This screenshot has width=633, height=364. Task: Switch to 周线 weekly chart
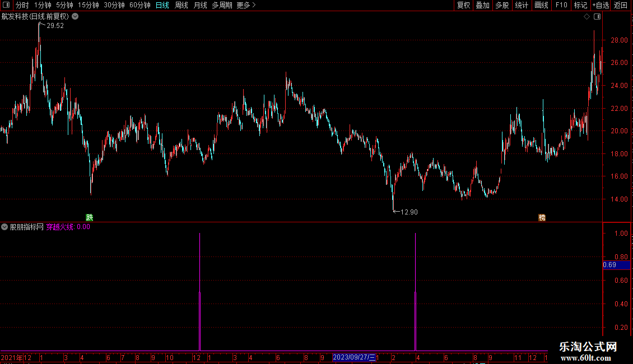point(181,5)
